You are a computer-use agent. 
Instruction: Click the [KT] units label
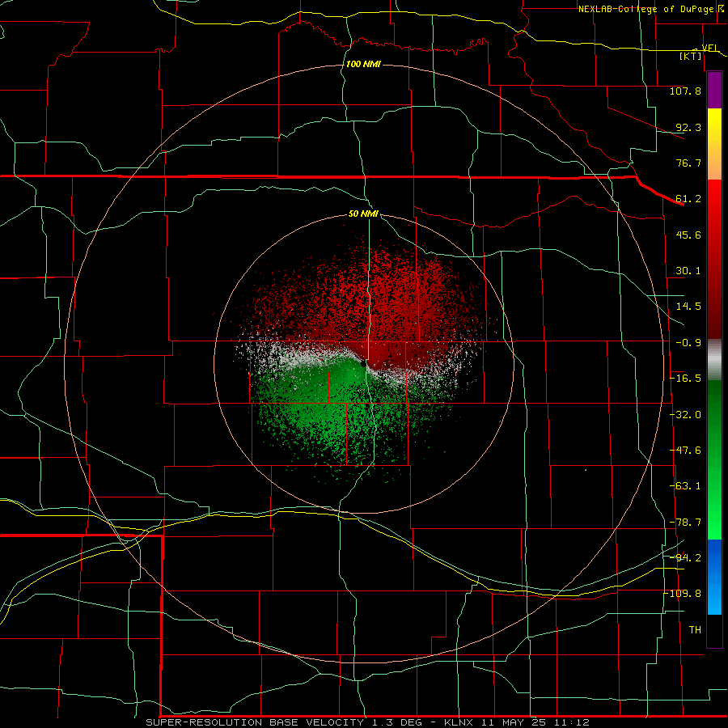pos(691,56)
